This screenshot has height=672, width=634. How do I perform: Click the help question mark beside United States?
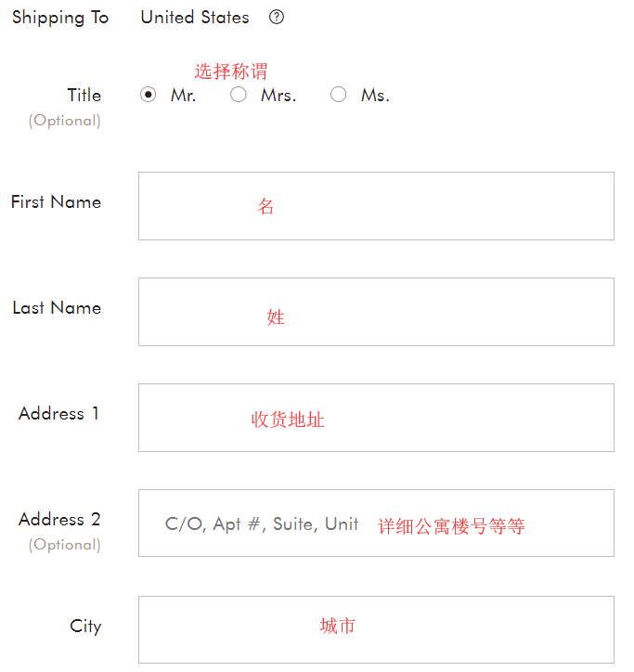(276, 18)
